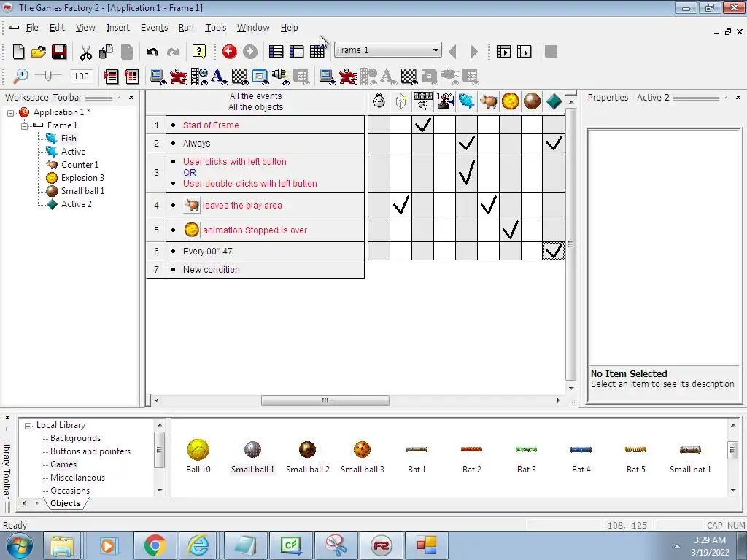
Task: Open the contextual help question-mark icon
Action: tap(199, 52)
